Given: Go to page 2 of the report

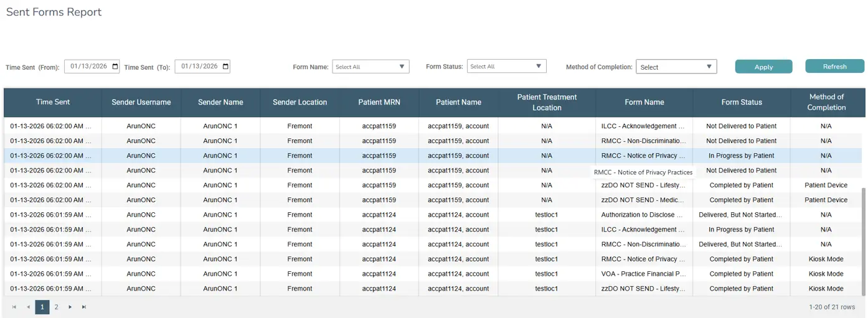Looking at the screenshot, I should [x=56, y=307].
